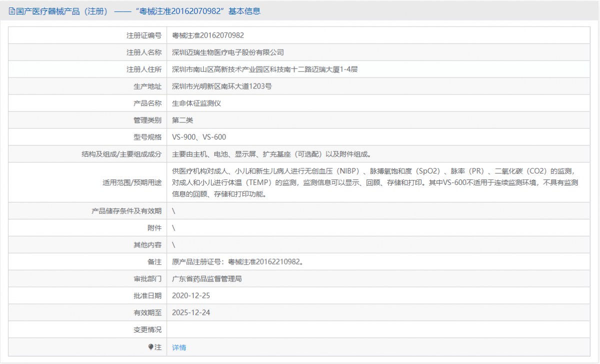Click the 备注 label
Viewport: 600px width, 364px height.
(154, 261)
